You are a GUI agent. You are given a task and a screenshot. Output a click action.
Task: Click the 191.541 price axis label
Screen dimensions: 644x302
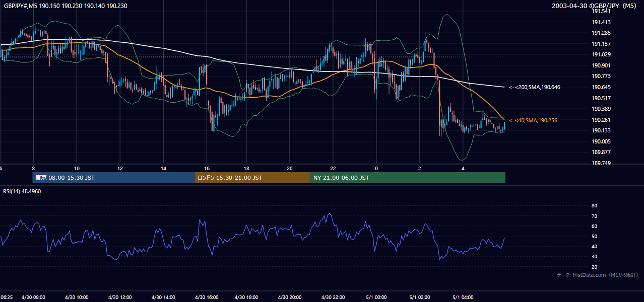coord(601,11)
